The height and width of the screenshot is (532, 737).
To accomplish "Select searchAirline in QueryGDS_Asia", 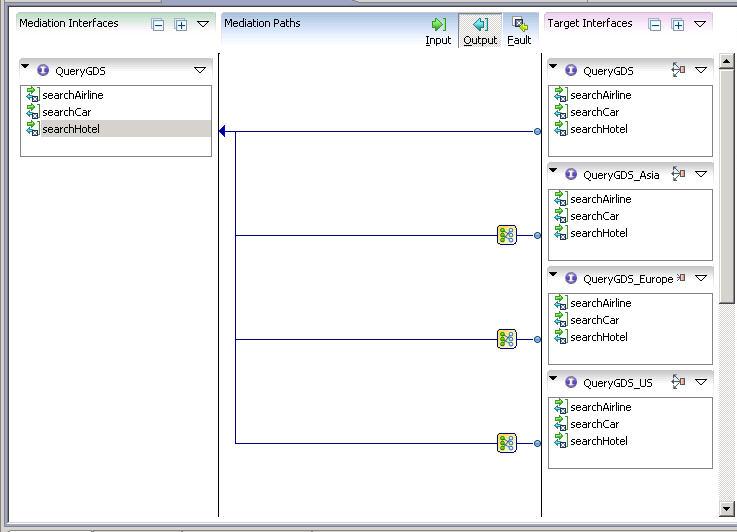I will 601,199.
